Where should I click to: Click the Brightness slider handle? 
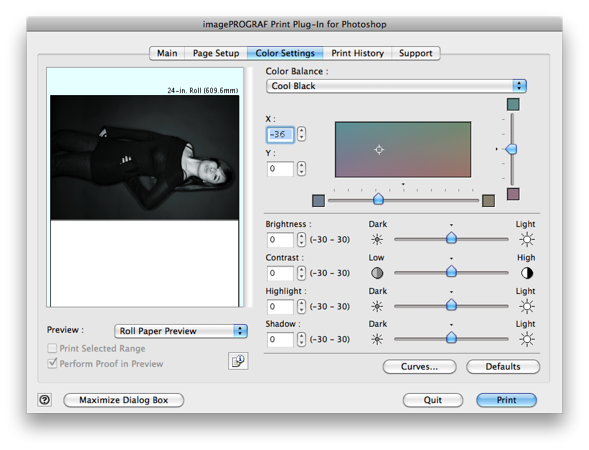coord(451,238)
